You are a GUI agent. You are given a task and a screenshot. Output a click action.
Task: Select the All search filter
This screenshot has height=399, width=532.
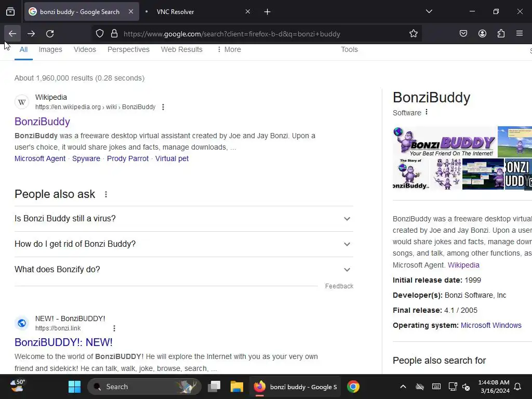tap(23, 49)
